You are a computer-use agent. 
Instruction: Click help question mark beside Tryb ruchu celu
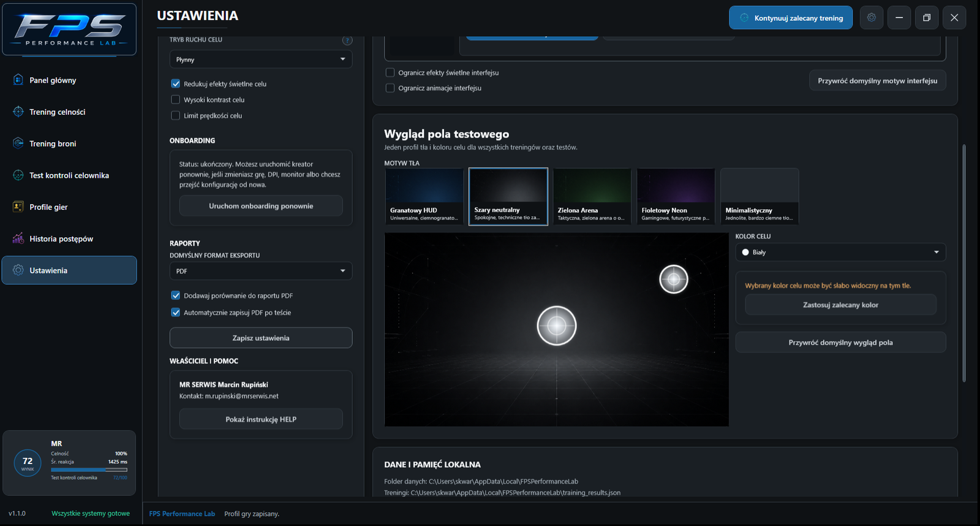(347, 40)
